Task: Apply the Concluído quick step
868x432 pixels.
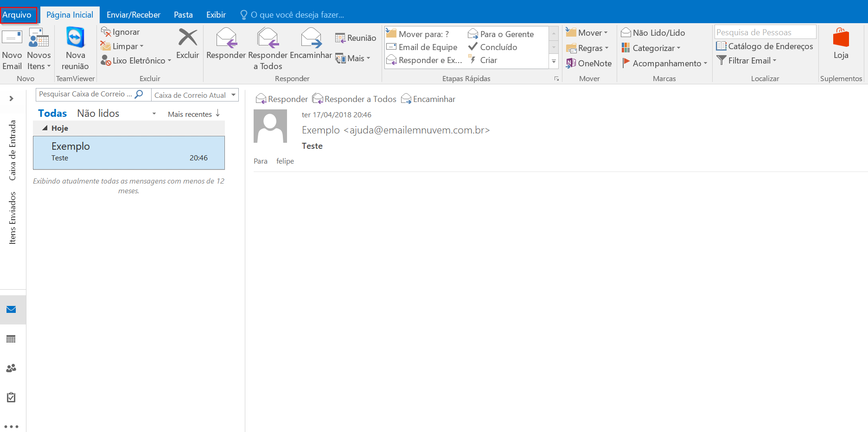Action: 492,47
